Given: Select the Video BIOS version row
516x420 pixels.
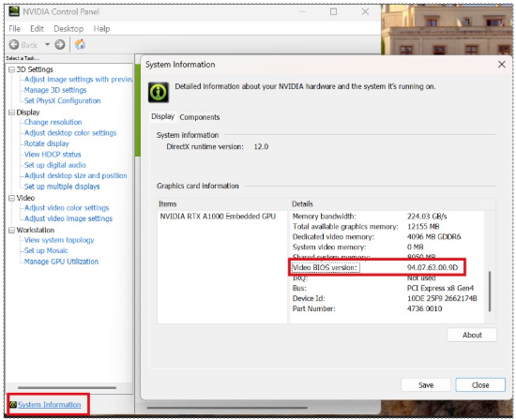Looking at the screenshot, I should coord(378,267).
